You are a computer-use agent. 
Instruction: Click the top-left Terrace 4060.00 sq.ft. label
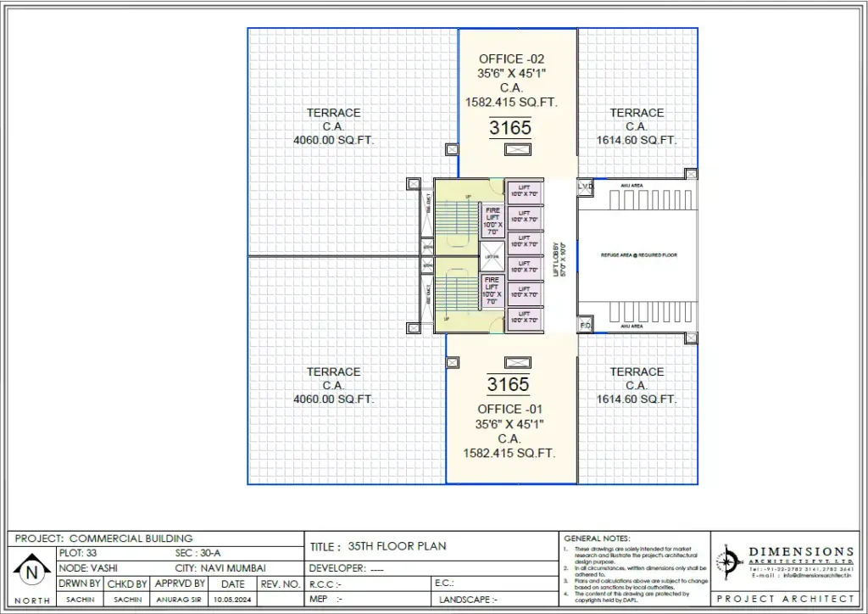point(333,126)
